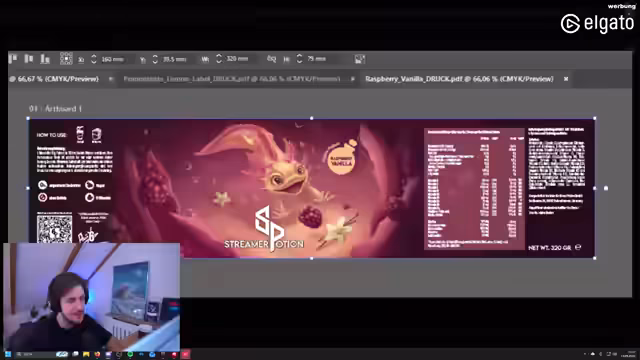Click the vertical align center icon

(x=29, y=59)
